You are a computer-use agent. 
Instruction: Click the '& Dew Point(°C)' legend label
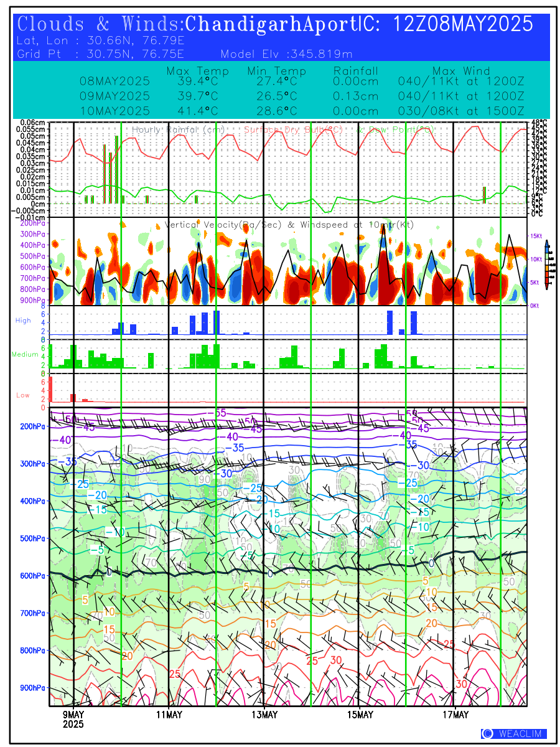(x=396, y=129)
